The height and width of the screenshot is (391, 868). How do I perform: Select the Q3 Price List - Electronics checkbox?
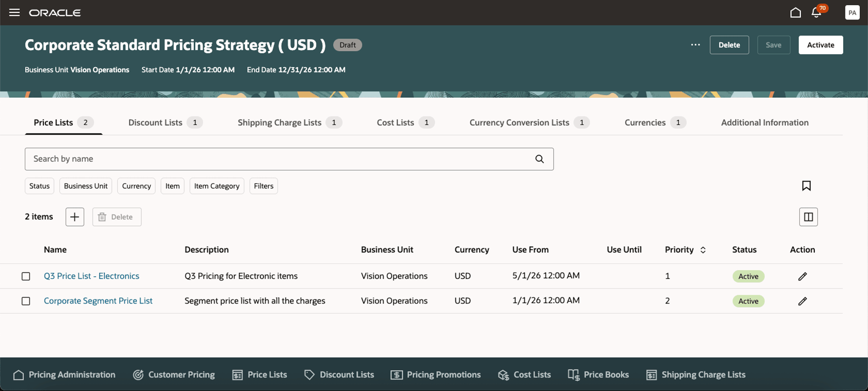[x=26, y=276]
